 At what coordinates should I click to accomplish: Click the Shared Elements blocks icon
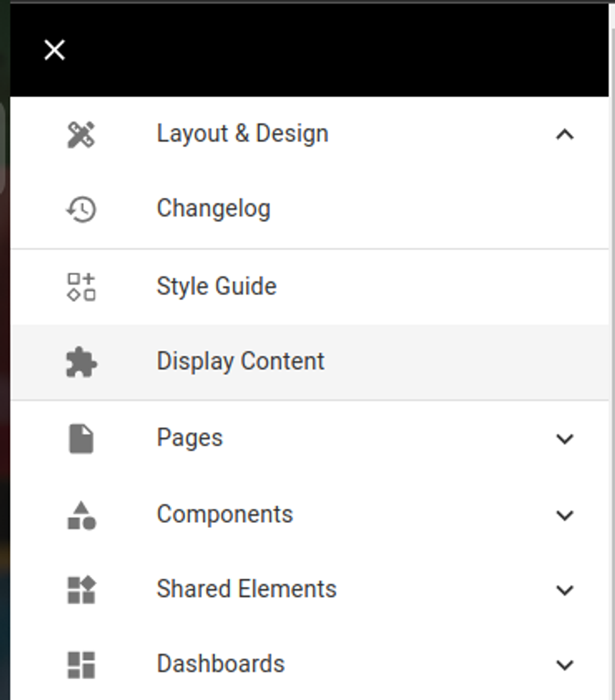pos(80,589)
